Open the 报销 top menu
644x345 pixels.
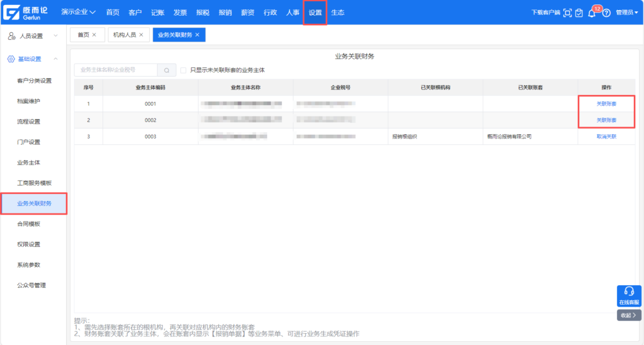point(225,13)
